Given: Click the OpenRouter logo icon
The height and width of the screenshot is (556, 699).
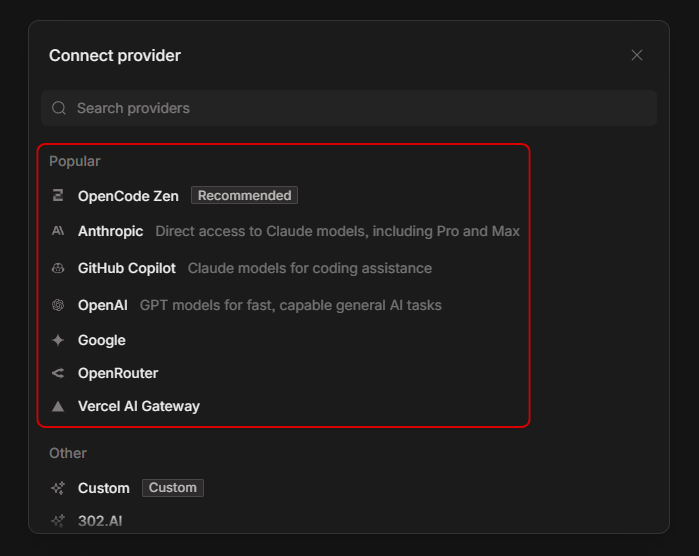Looking at the screenshot, I should [58, 373].
